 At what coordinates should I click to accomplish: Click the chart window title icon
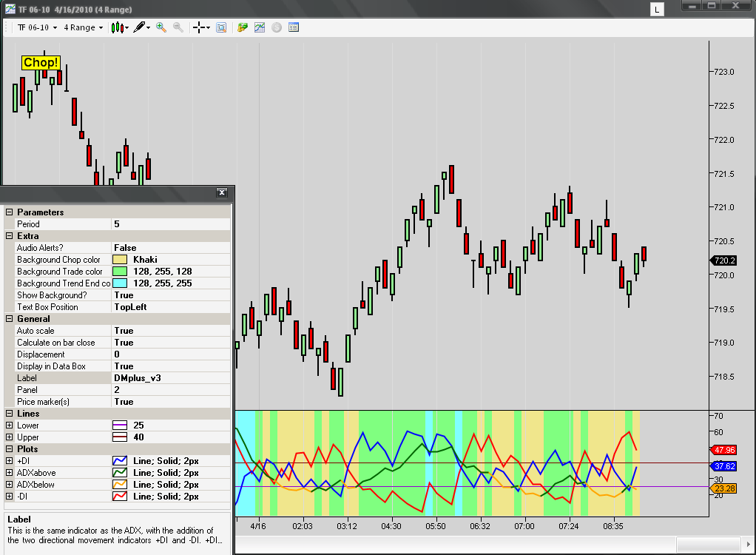(10, 9)
